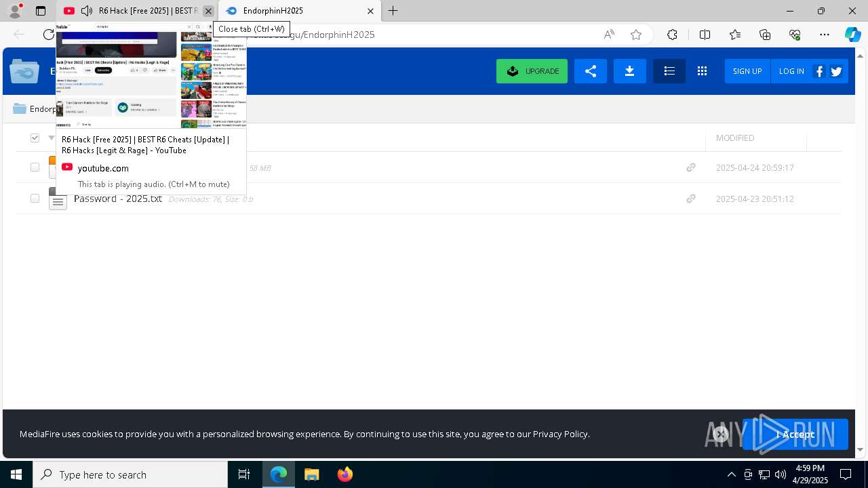The height and width of the screenshot is (488, 868).
Task: Click the taskbar search box
Action: click(130, 474)
